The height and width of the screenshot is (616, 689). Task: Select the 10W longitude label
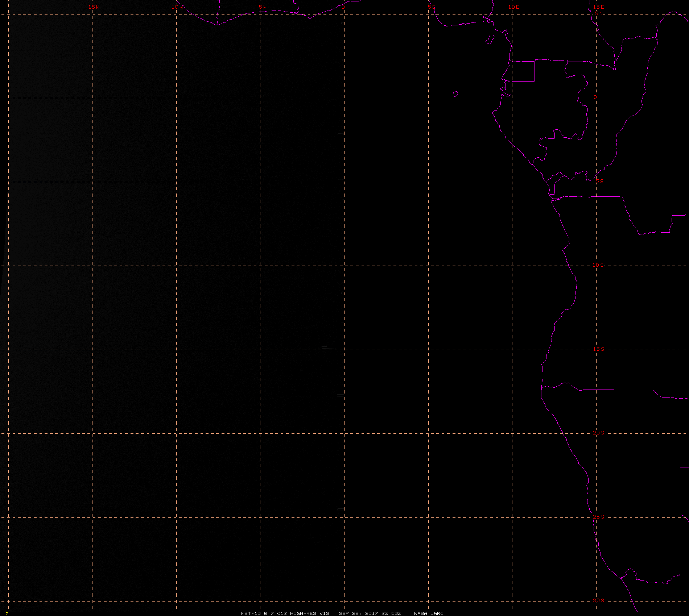coord(178,7)
